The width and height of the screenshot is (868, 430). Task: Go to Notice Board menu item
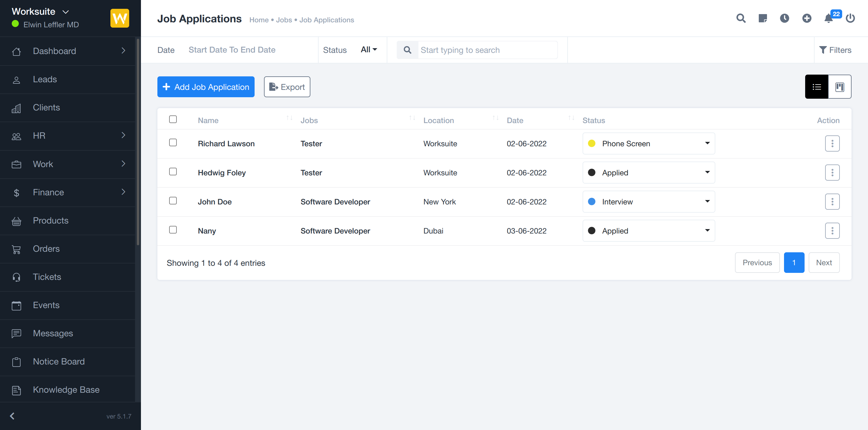[59, 361]
